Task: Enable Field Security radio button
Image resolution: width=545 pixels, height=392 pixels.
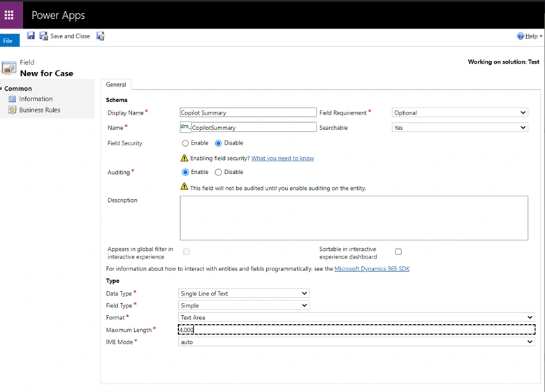Action: 185,143
